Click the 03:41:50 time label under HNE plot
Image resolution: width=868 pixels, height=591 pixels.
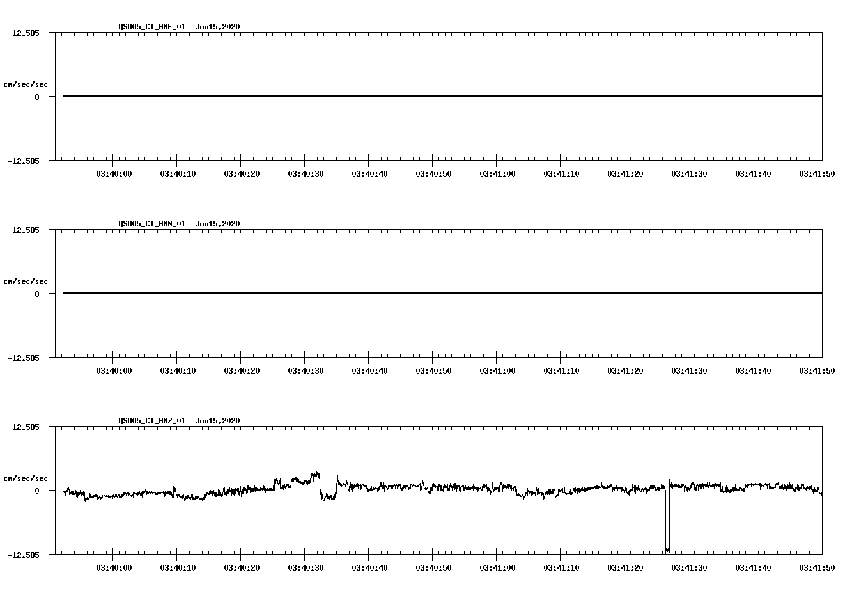point(817,173)
